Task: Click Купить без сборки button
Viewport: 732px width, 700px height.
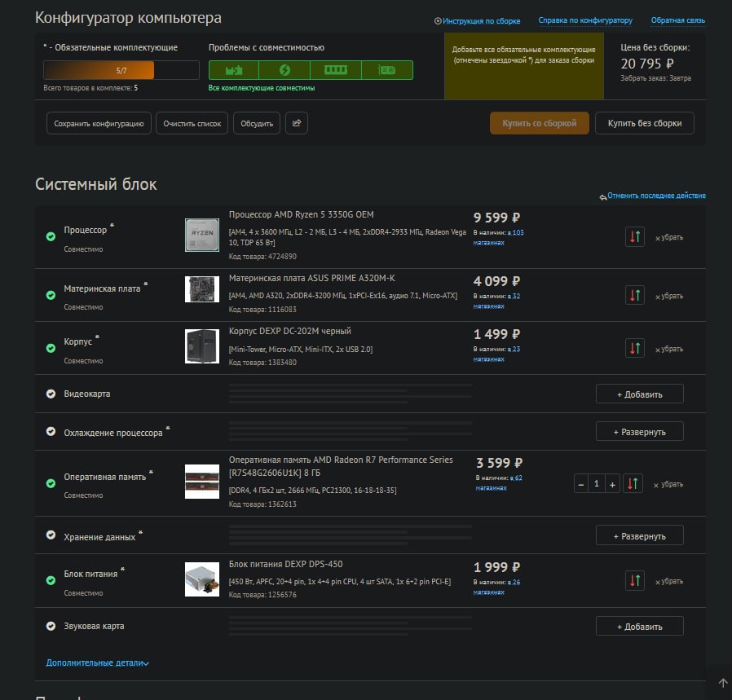Action: coord(645,123)
